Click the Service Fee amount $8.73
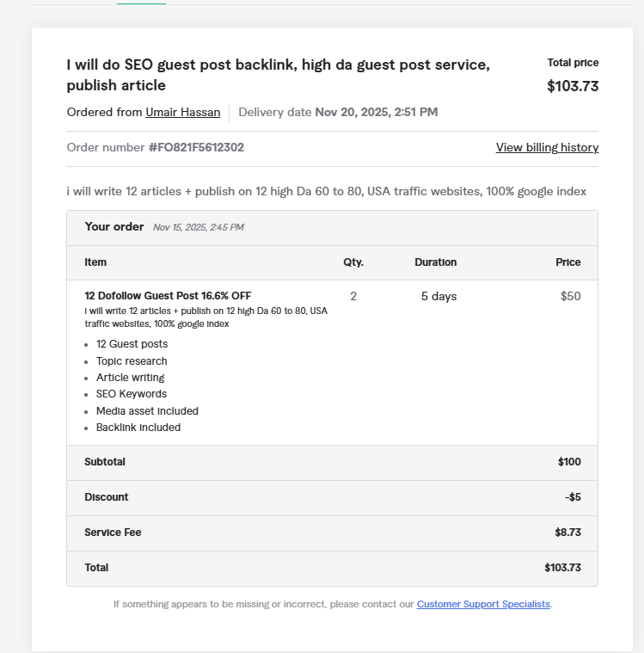The width and height of the screenshot is (644, 653). tap(567, 533)
